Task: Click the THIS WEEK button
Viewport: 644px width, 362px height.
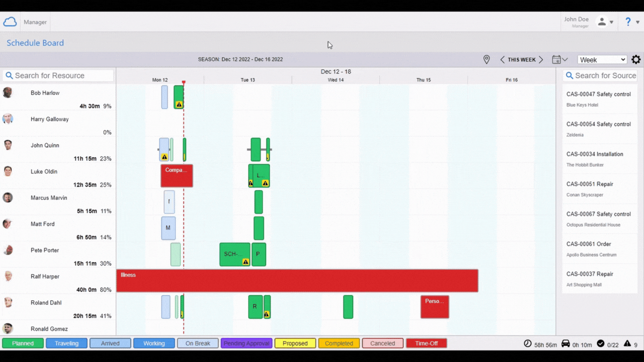Action: tap(521, 60)
